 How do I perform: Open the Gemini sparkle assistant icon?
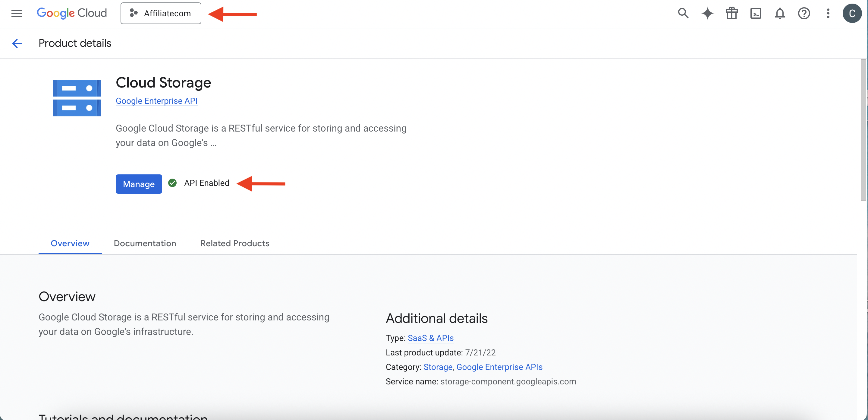pyautogui.click(x=707, y=14)
